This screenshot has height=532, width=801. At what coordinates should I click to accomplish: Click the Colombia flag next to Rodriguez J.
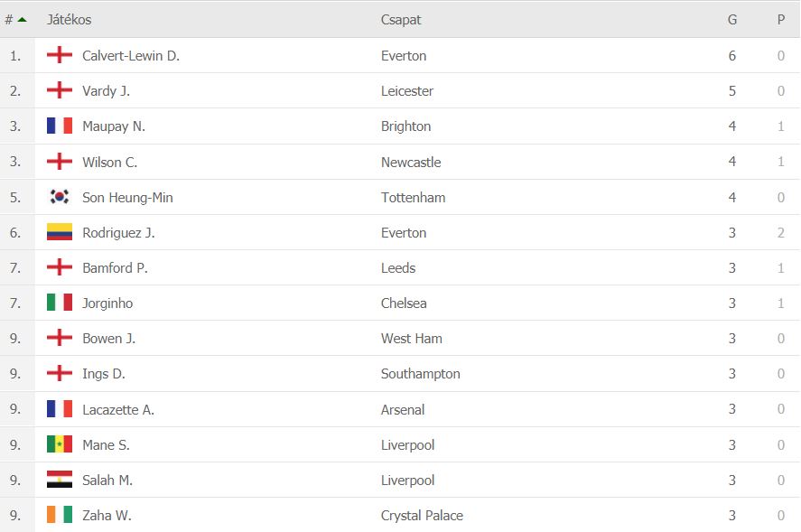coord(60,232)
